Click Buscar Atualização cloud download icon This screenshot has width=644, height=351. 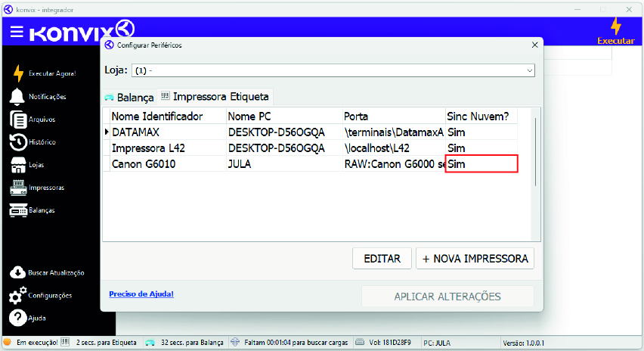click(17, 272)
